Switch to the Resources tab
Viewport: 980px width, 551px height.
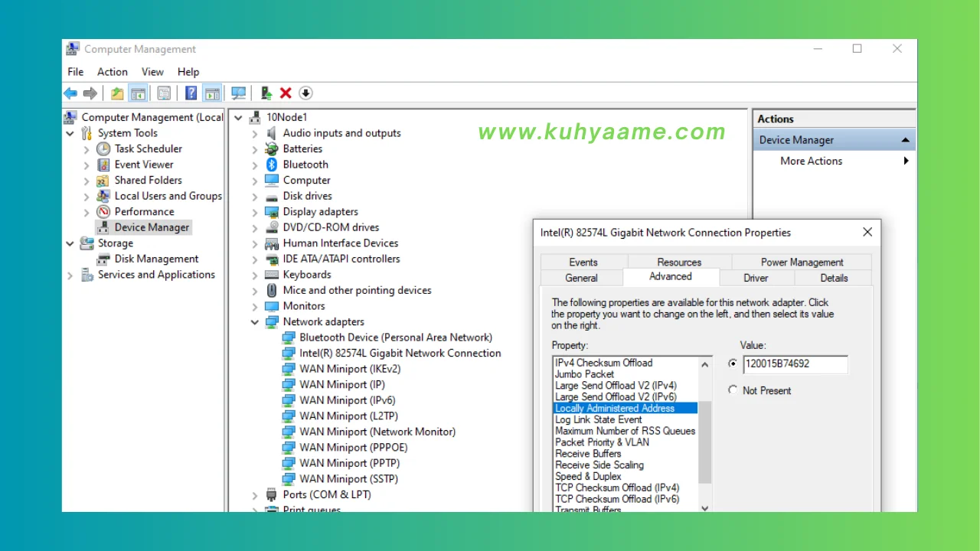pyautogui.click(x=679, y=262)
